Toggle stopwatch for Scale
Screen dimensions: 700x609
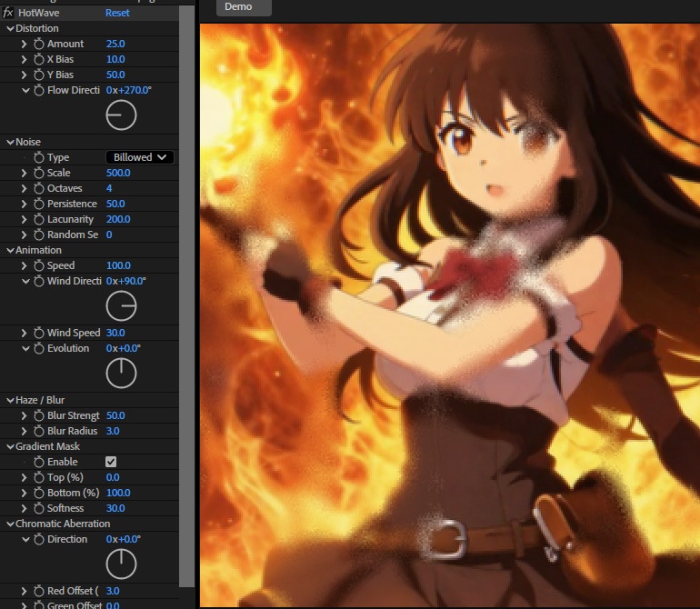click(39, 173)
